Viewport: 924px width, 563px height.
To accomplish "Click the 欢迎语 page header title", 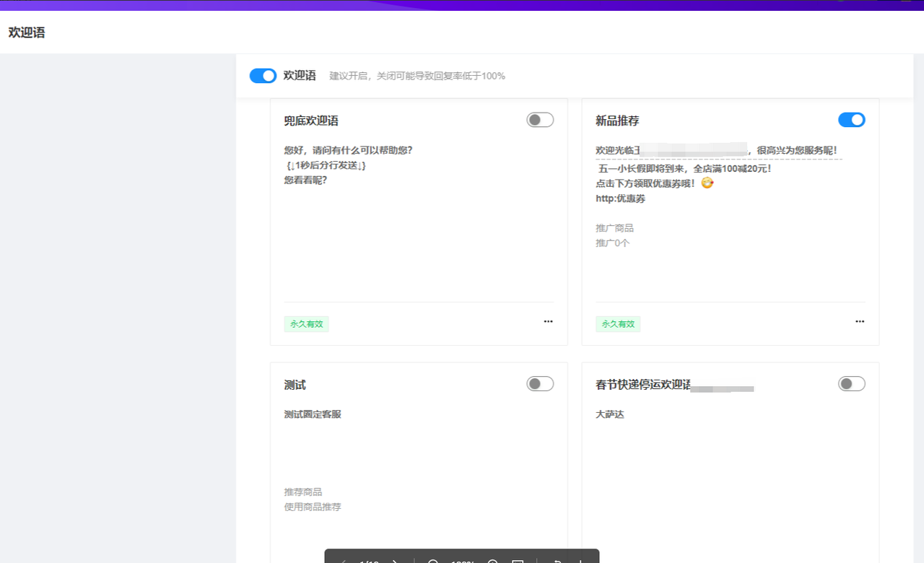I will [x=27, y=32].
